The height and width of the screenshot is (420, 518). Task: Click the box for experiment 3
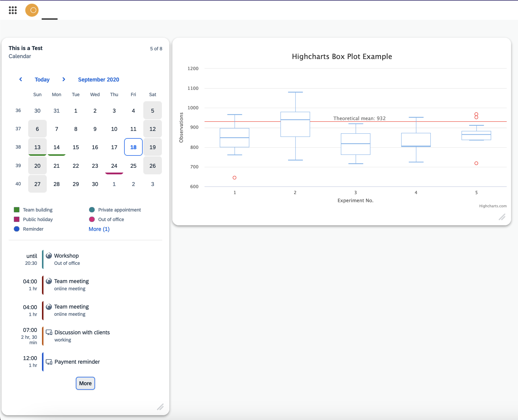click(x=356, y=144)
